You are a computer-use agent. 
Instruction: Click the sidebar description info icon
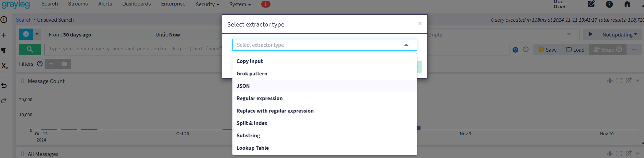click(x=4, y=20)
